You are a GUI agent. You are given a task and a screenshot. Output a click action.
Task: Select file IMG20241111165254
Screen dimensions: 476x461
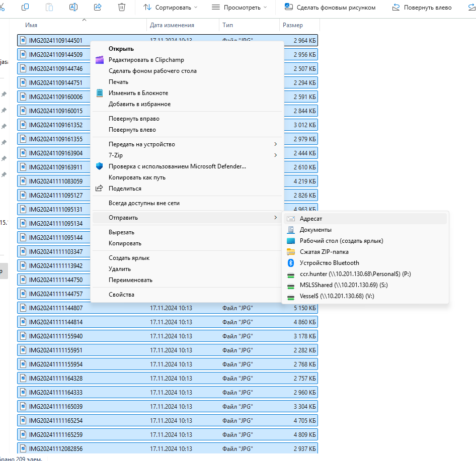tap(168, 421)
